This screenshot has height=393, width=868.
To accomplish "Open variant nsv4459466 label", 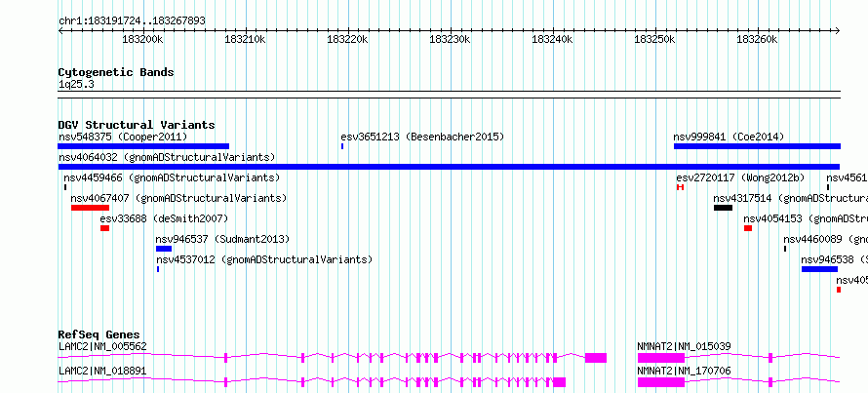I will 172,177.
